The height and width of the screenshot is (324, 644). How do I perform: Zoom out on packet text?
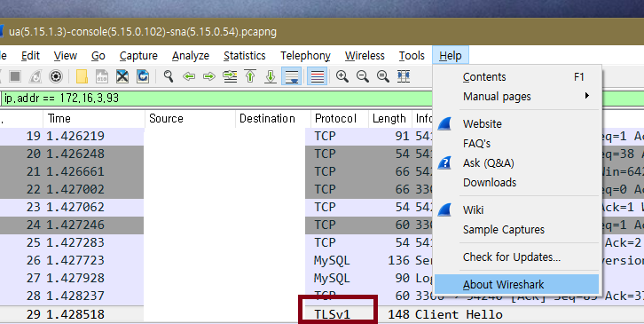363,76
